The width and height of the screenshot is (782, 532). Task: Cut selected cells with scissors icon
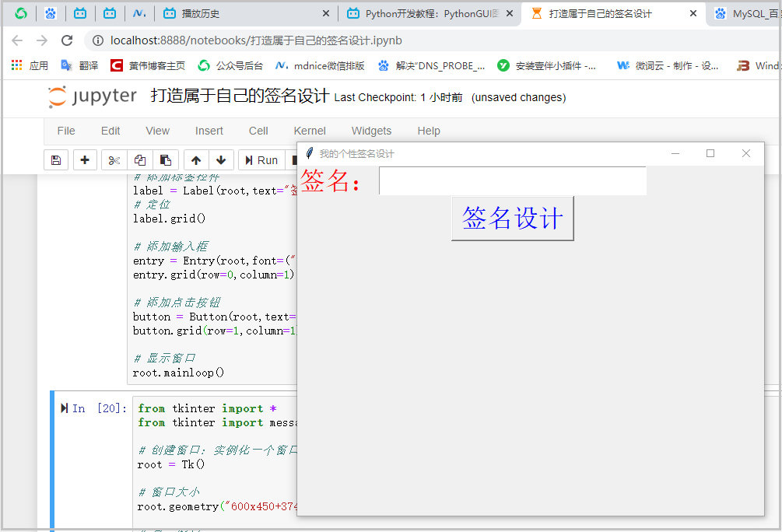coord(114,160)
